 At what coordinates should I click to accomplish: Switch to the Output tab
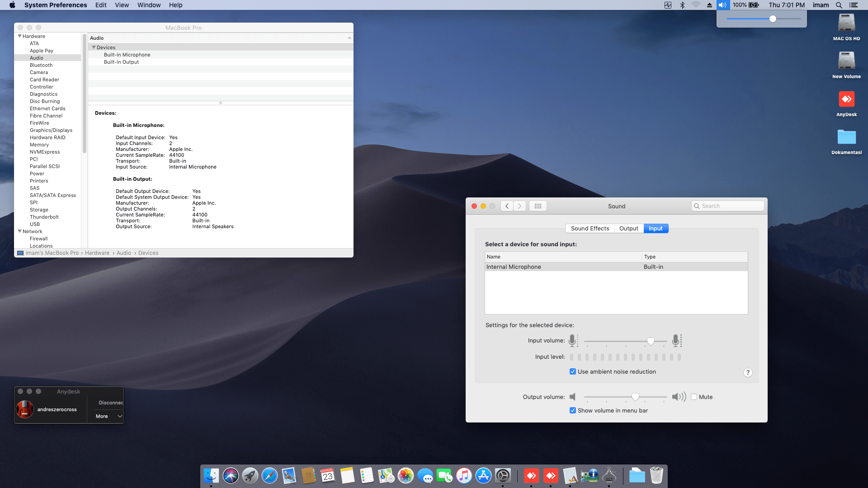point(629,229)
